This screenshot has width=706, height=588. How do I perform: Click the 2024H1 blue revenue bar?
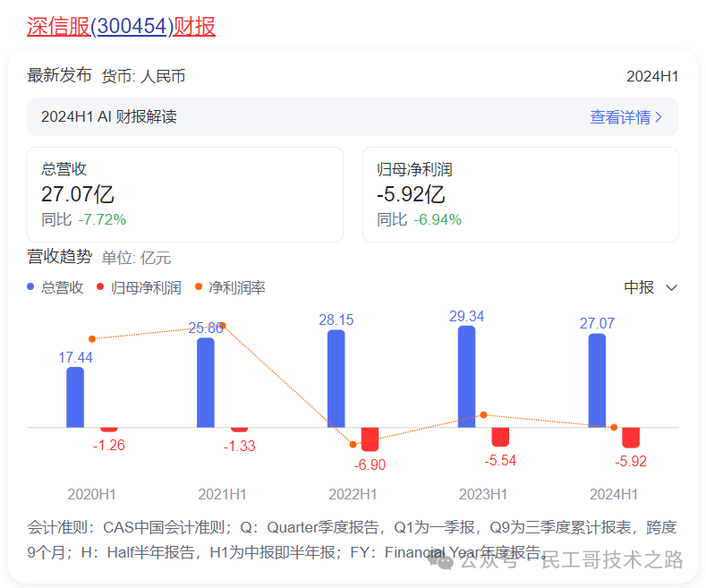pos(597,380)
